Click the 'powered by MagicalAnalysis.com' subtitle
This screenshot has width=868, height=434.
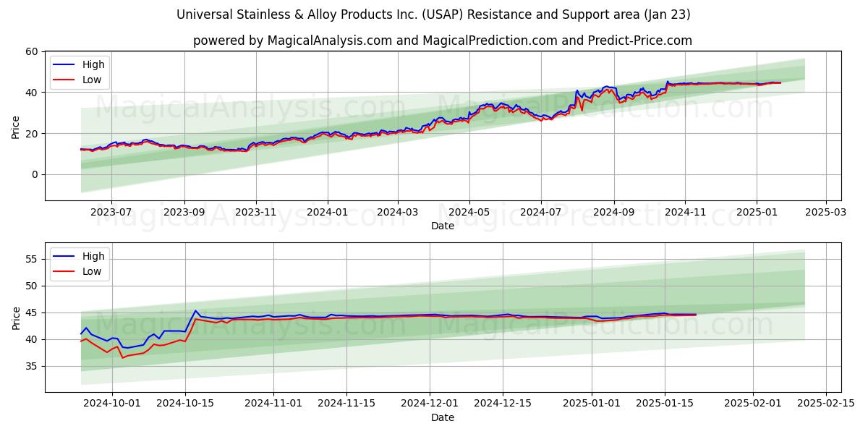[x=443, y=41]
